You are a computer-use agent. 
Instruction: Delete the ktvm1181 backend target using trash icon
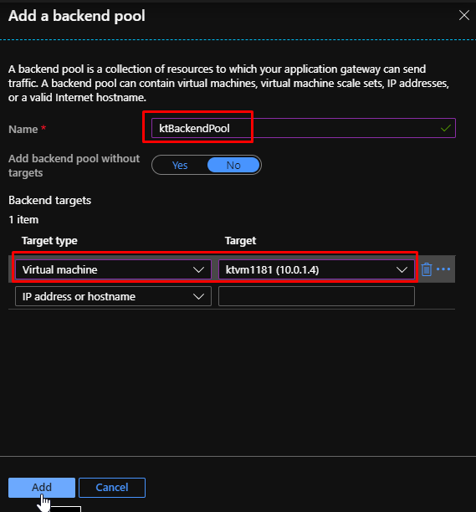click(x=426, y=269)
